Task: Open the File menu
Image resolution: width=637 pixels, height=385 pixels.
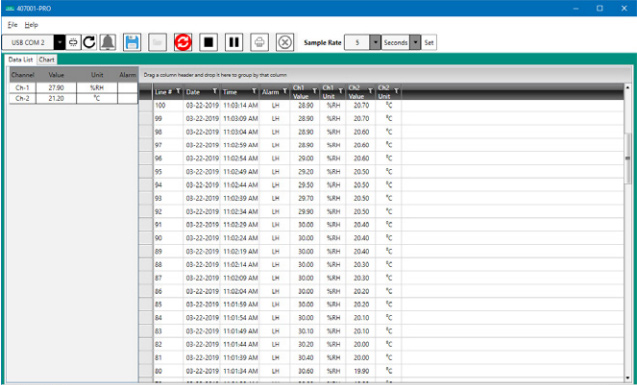Action: [13, 25]
